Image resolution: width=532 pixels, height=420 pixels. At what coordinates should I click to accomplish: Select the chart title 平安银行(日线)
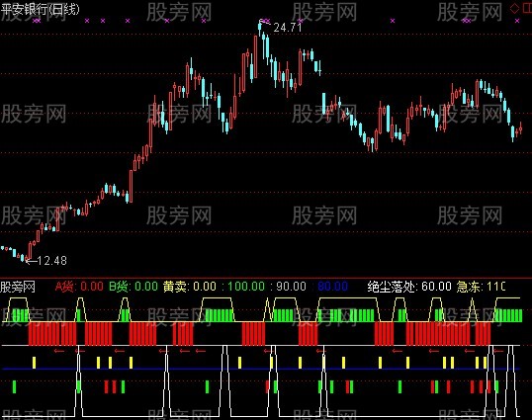(x=40, y=9)
